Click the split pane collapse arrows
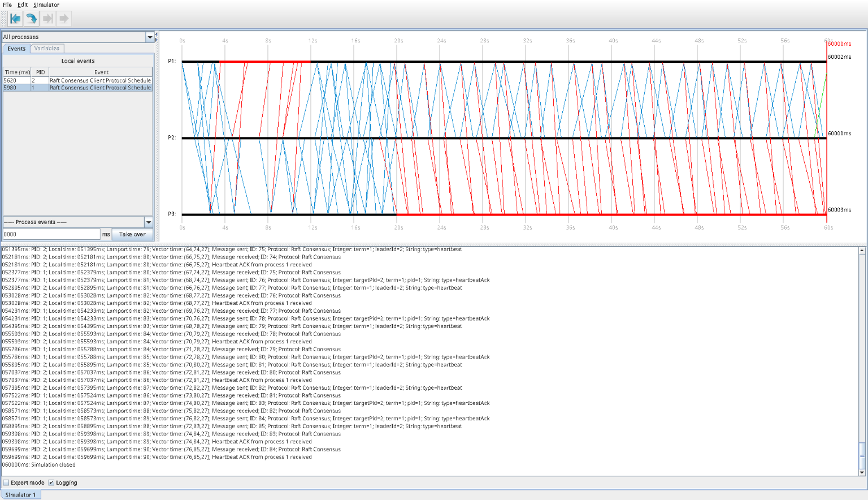The width and height of the screenshot is (868, 500). (x=157, y=37)
